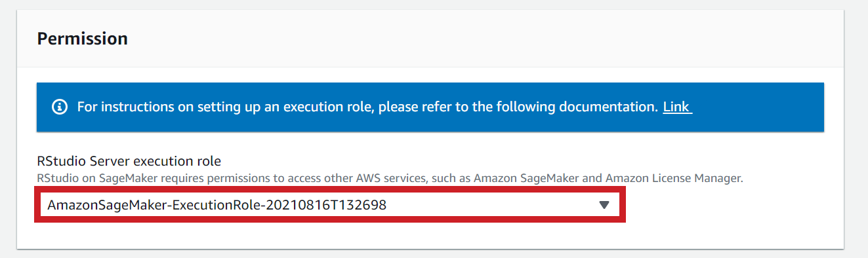Click the Permission section heading
The width and height of the screenshot is (868, 258).
[x=82, y=39]
